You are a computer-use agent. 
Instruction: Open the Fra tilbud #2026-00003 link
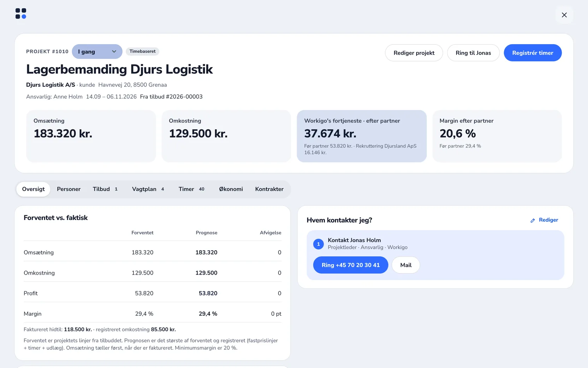(171, 97)
